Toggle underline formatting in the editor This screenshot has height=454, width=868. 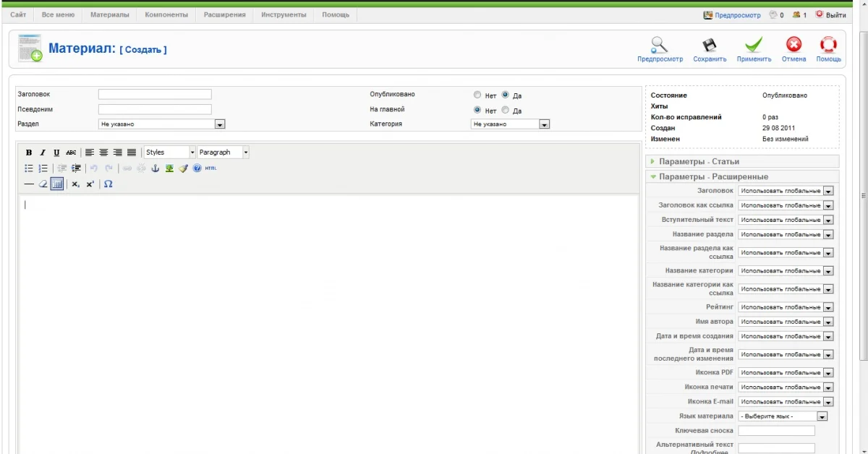point(56,153)
